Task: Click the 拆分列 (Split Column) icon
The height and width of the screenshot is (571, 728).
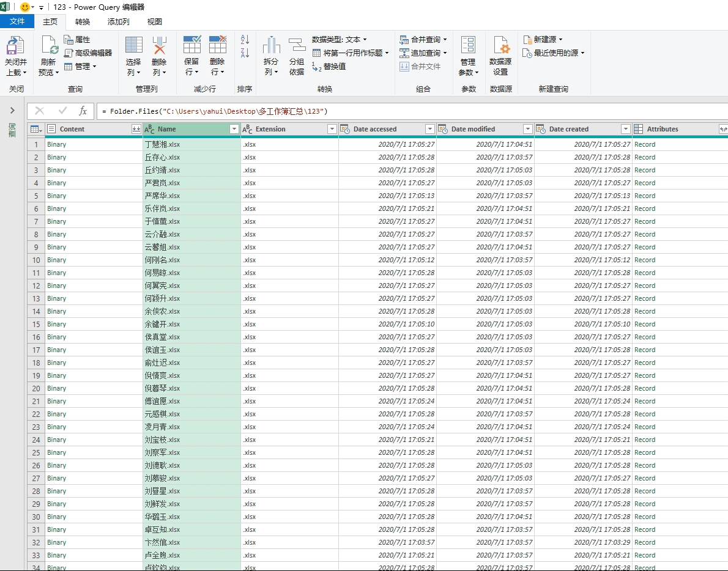Action: (x=271, y=45)
